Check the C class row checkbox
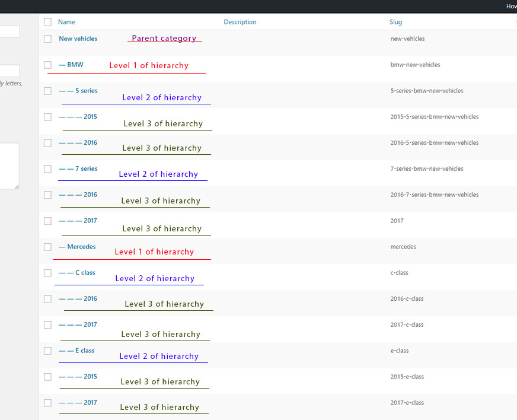Image resolution: width=517 pixels, height=420 pixels. tap(48, 273)
